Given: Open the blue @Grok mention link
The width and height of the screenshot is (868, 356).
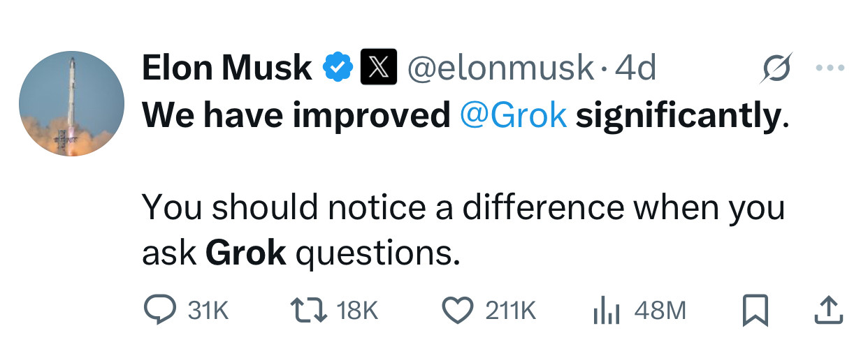Looking at the screenshot, I should click(513, 117).
